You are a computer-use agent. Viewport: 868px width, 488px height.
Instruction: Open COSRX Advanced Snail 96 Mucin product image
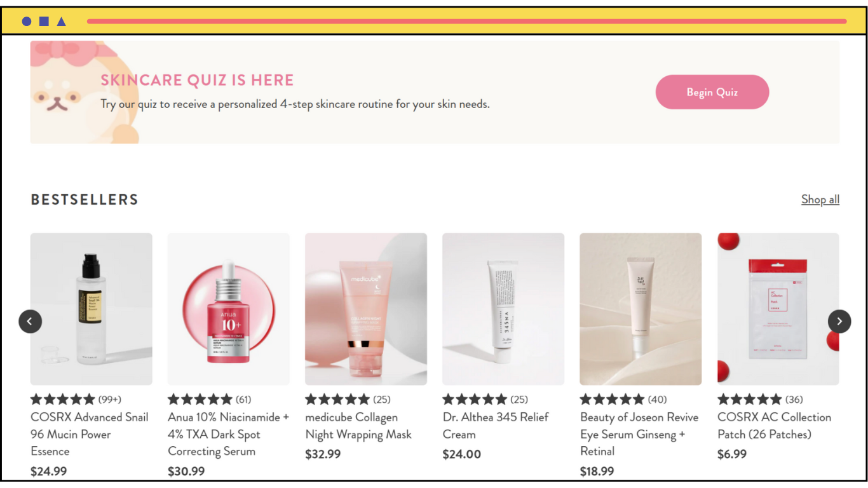[92, 309]
